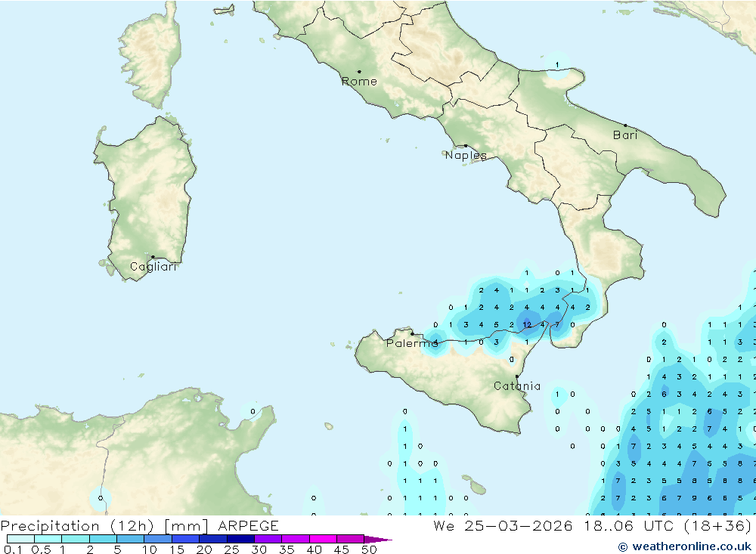Screen dimensions: 756x554
Task: Pick the 30–35 mm legend swatch
Action: pyautogui.click(x=268, y=539)
